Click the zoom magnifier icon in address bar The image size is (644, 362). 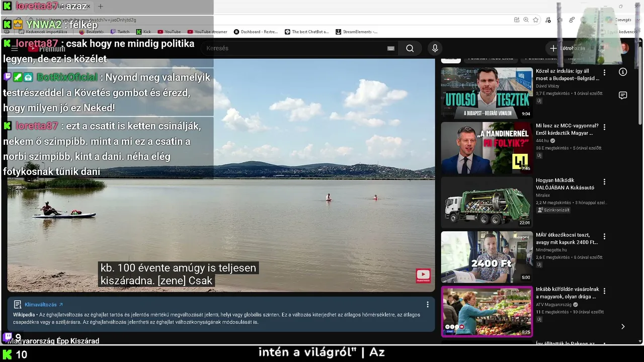[526, 20]
